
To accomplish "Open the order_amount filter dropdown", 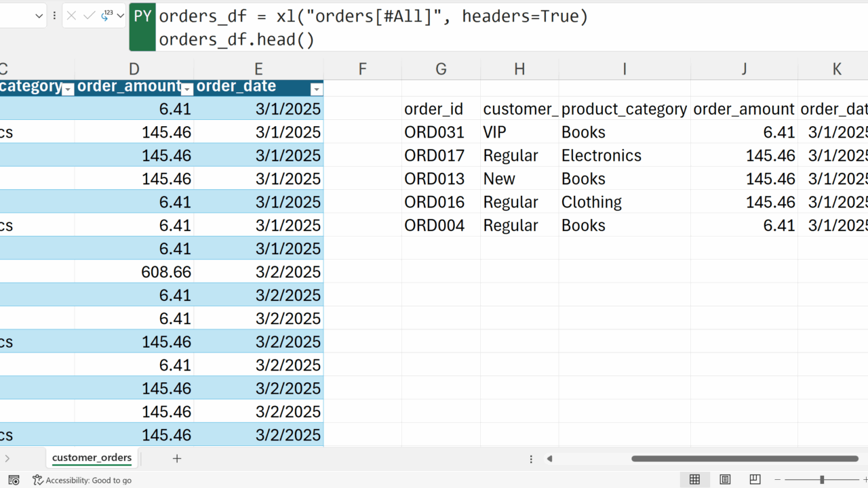I will click(187, 89).
